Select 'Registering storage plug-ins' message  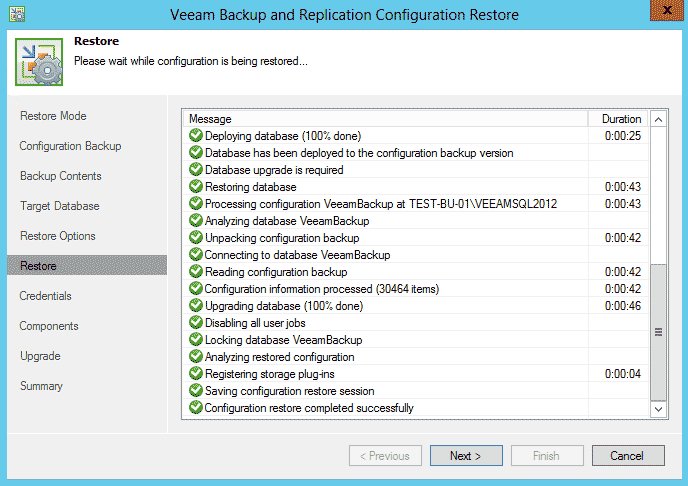pyautogui.click(x=269, y=374)
